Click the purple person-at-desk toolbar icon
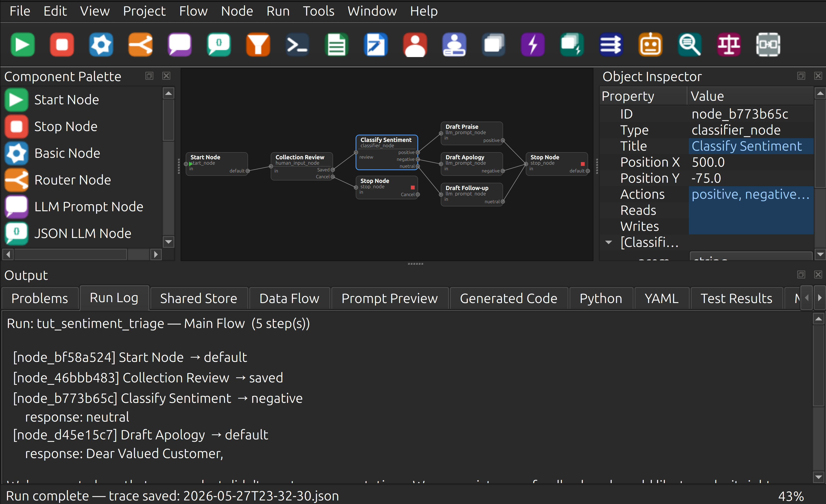The height and width of the screenshot is (504, 826). tap(454, 45)
